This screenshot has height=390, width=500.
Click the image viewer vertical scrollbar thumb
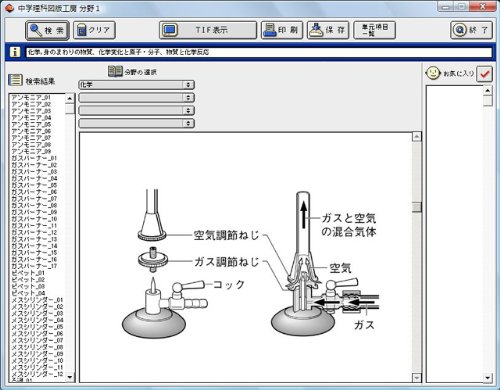(417, 207)
